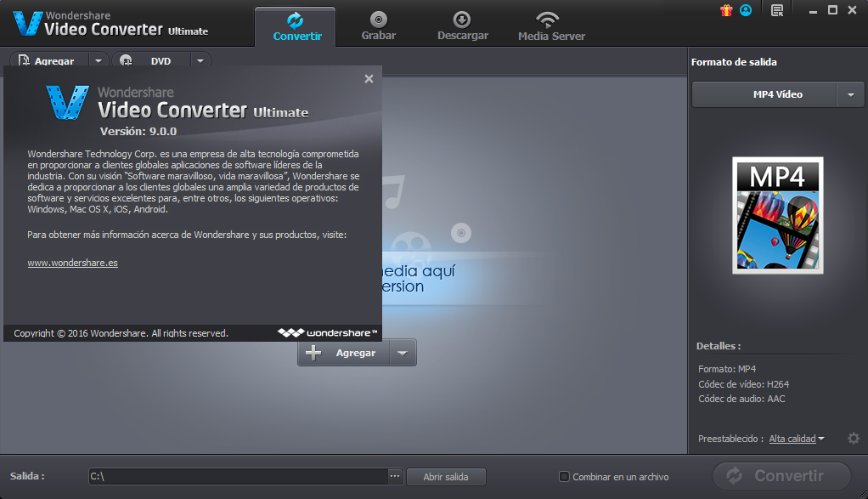Viewport: 868px width, 499px height.
Task: Open the preset settings gear icon
Action: [854, 439]
